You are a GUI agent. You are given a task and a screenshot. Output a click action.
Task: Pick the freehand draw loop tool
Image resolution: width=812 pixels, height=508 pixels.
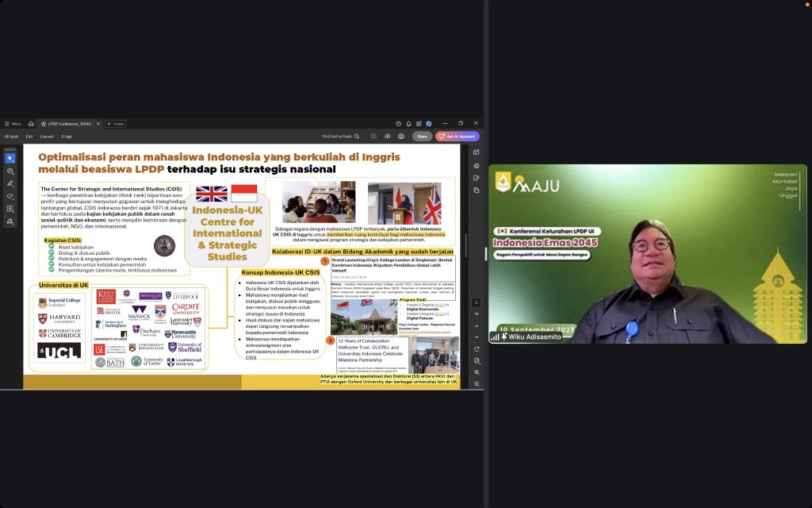point(10,196)
